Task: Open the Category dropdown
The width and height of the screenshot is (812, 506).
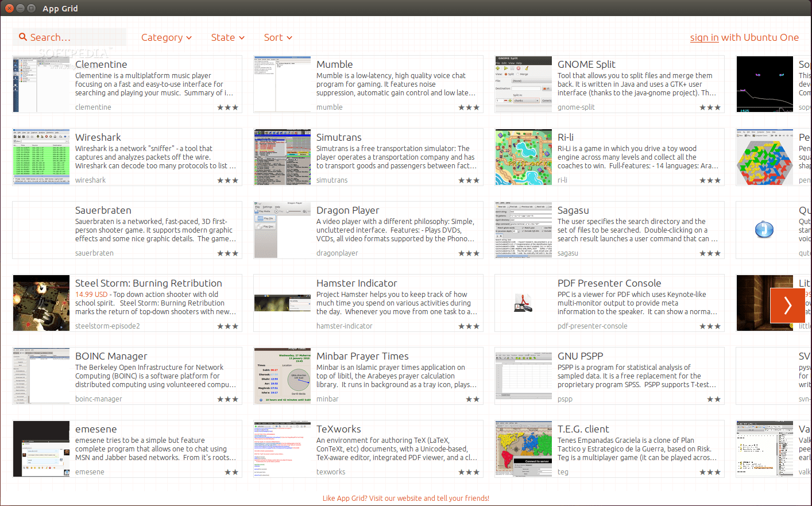Action: 167,37
